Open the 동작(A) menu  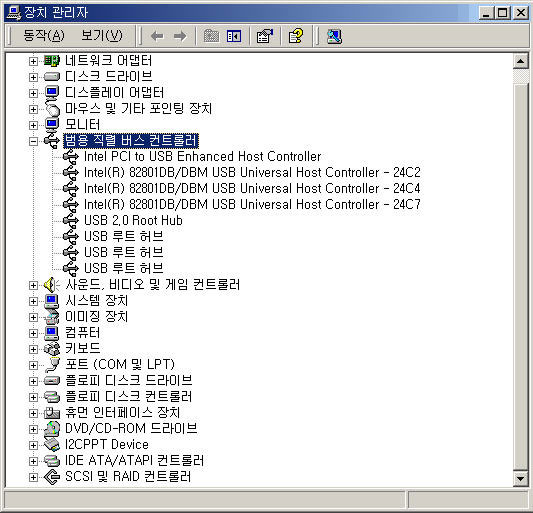44,35
